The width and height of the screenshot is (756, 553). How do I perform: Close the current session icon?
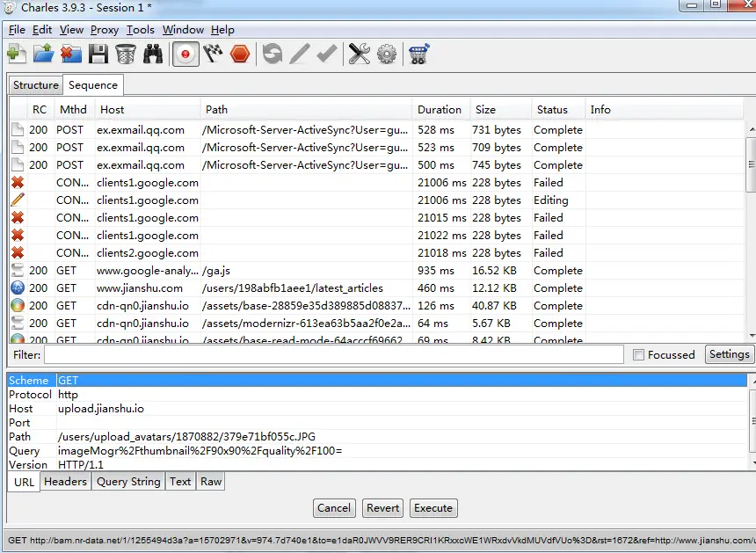click(71, 54)
